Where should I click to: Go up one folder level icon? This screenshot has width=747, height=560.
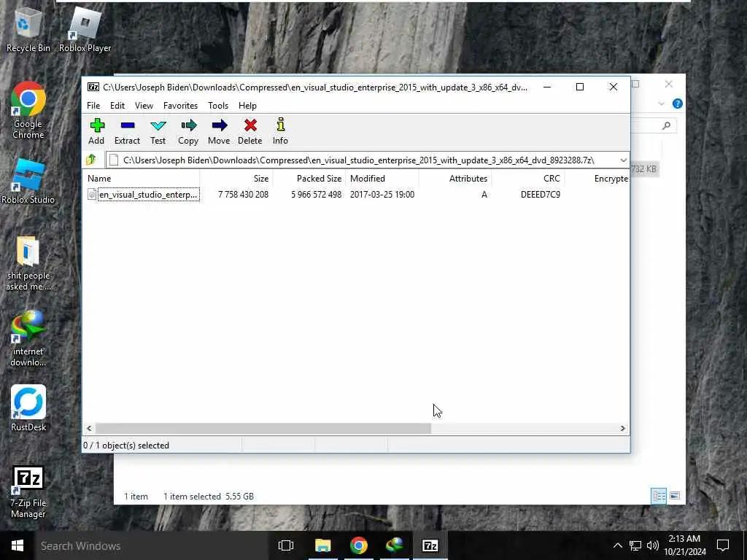(91, 160)
